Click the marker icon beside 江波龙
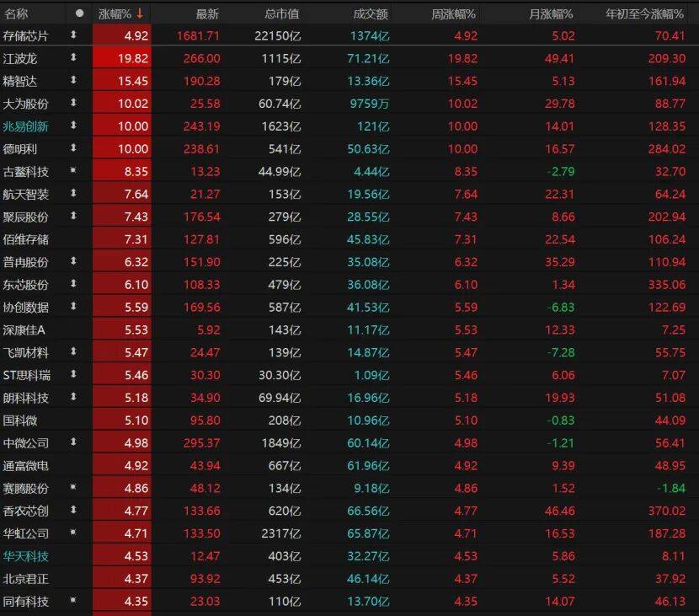Viewport: 699px width, 616px height. pos(73,58)
